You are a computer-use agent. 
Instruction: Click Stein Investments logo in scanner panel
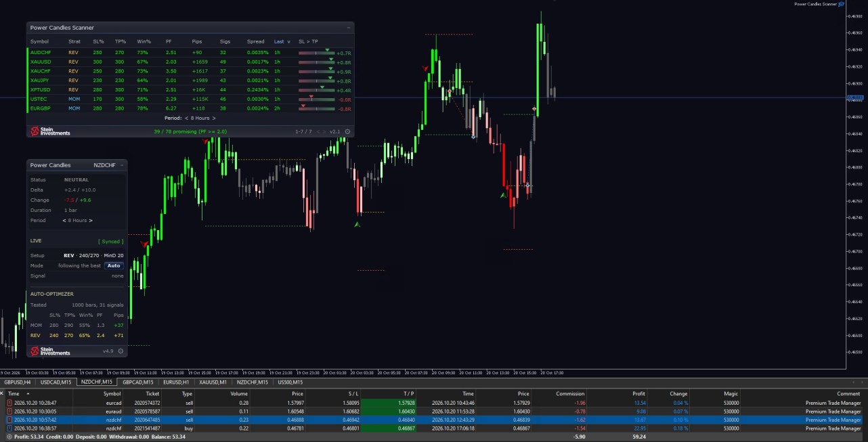coord(50,131)
